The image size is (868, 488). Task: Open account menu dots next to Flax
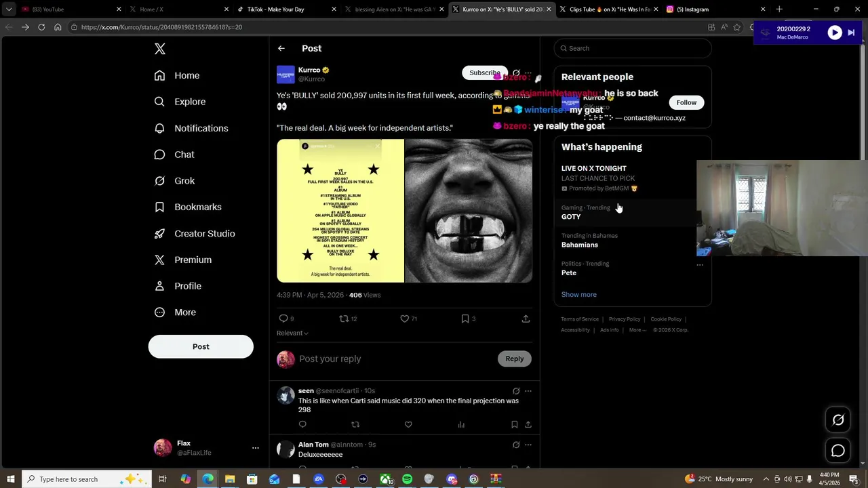pyautogui.click(x=256, y=448)
